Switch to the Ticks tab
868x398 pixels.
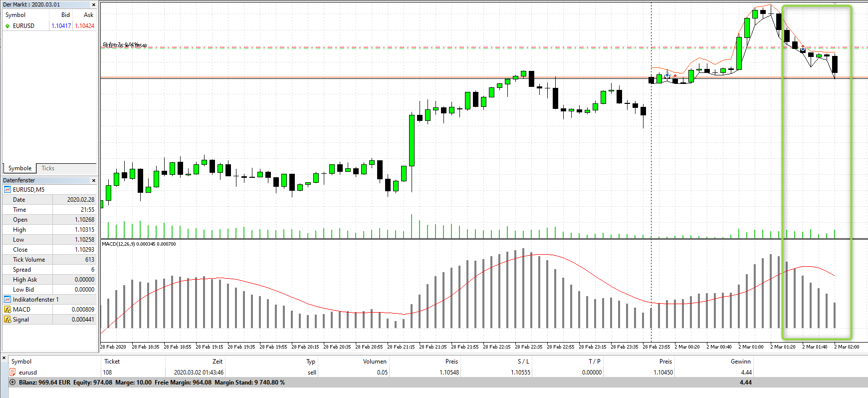pos(48,168)
